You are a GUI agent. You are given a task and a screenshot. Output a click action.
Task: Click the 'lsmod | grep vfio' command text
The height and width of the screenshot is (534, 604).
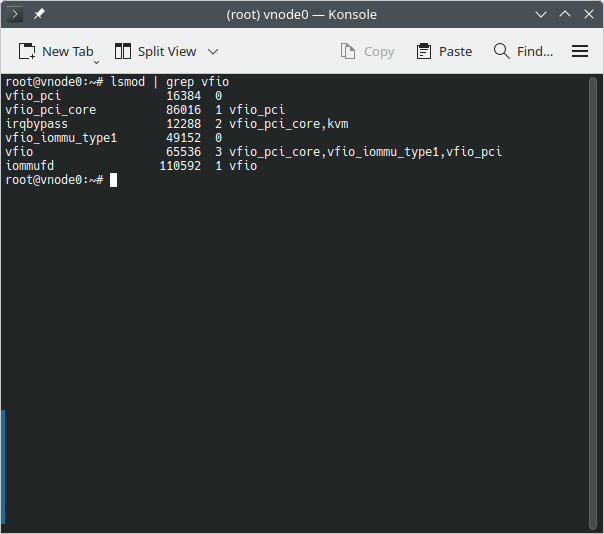click(170, 82)
